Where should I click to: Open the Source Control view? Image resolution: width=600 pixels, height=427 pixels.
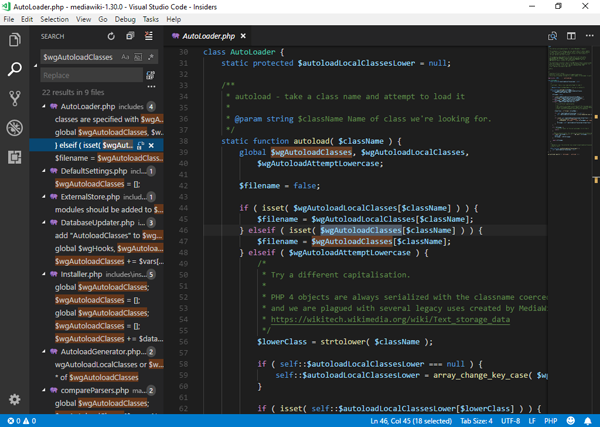(x=15, y=98)
